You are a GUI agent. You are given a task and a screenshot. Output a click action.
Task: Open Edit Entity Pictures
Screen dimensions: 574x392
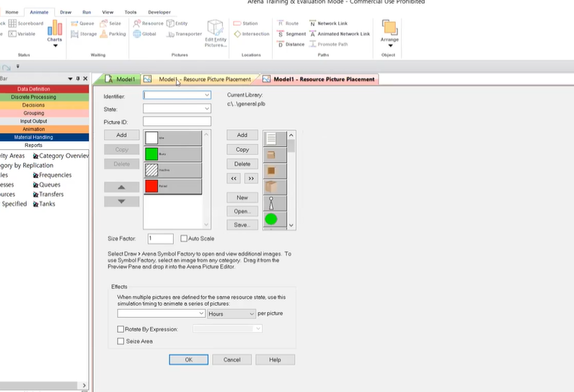pos(216,33)
